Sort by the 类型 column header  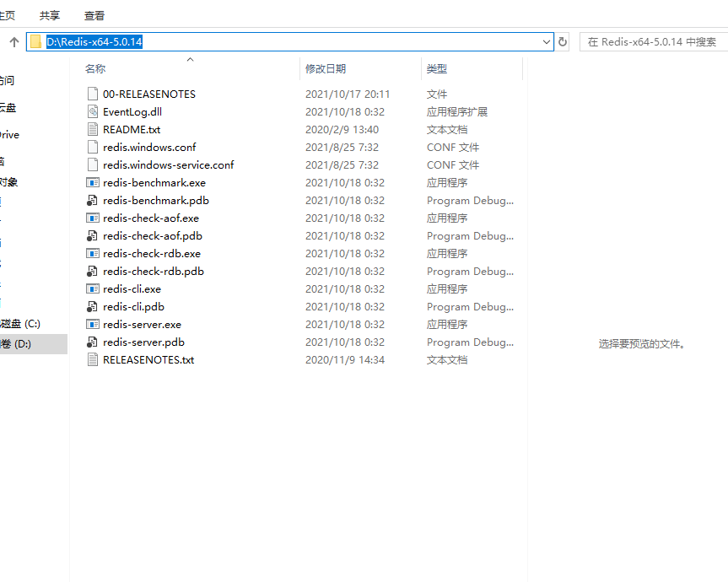click(x=436, y=68)
